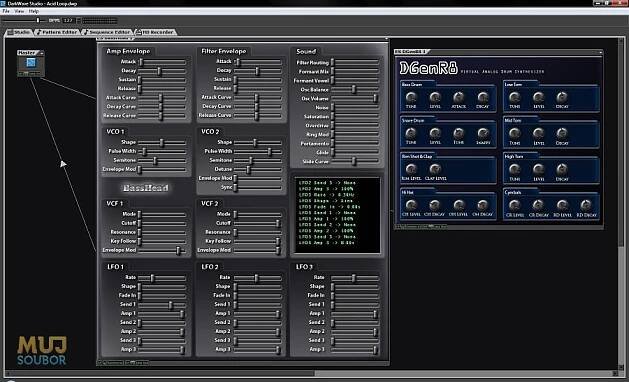Viewport: 629px width, 382px height.
Task: Click the VCO 2 Pulse Width slider
Action: coord(258,151)
